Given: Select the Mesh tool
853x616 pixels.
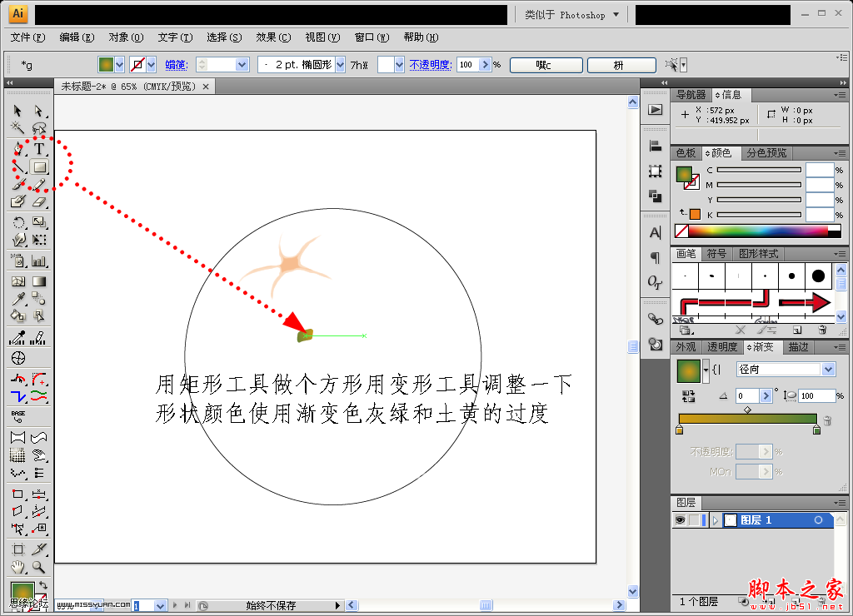Looking at the screenshot, I should [x=18, y=281].
